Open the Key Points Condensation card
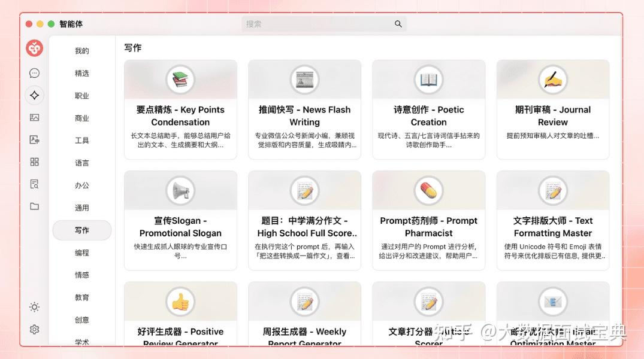644x359 pixels. coord(181,109)
